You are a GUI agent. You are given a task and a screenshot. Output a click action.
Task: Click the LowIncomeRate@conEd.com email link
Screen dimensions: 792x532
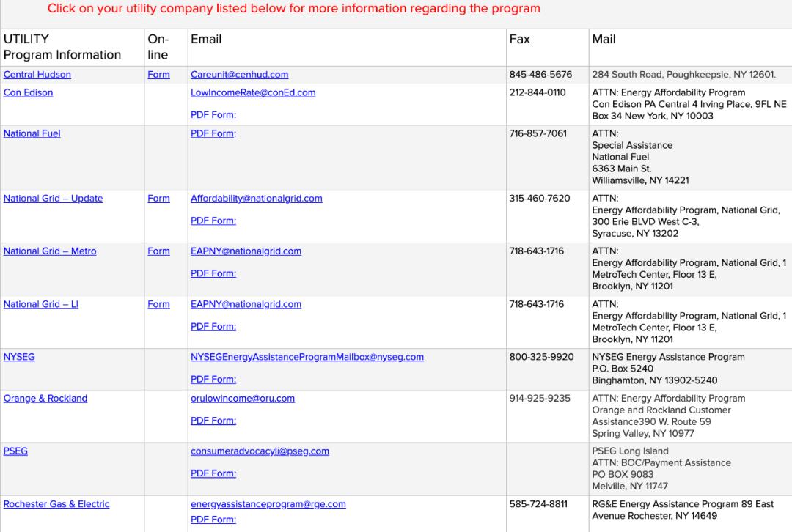click(253, 93)
